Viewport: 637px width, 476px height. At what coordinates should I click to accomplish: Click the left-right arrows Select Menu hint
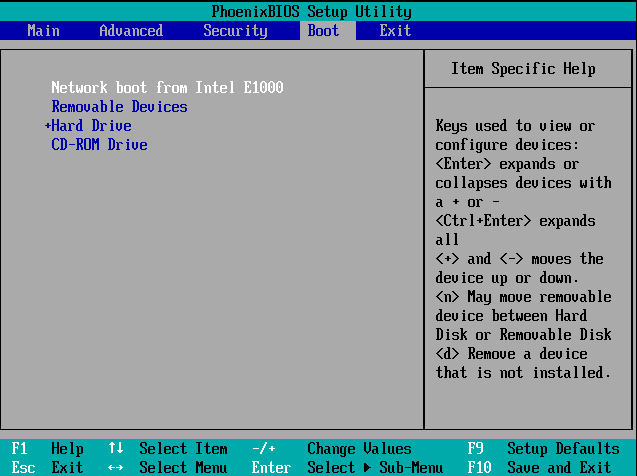[x=167, y=467]
